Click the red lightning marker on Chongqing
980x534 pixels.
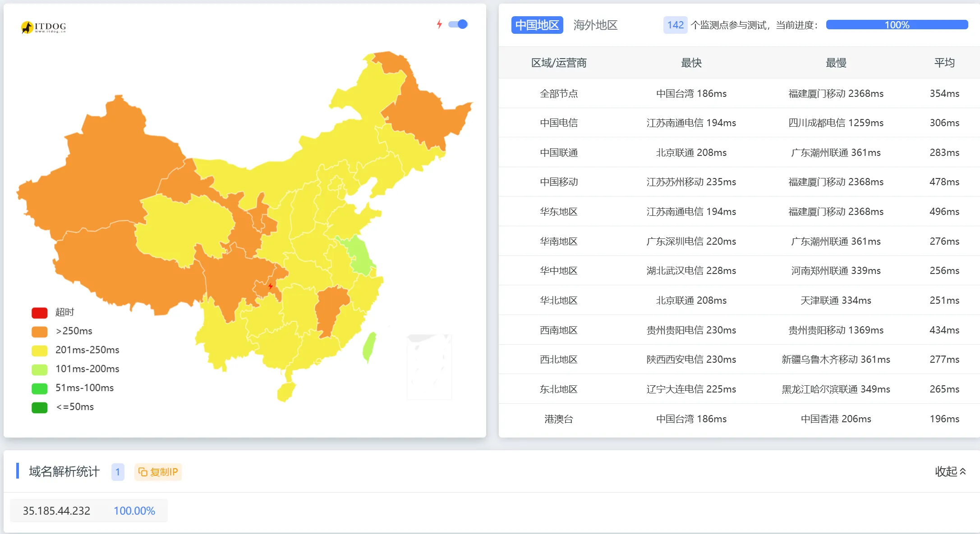[x=271, y=286]
